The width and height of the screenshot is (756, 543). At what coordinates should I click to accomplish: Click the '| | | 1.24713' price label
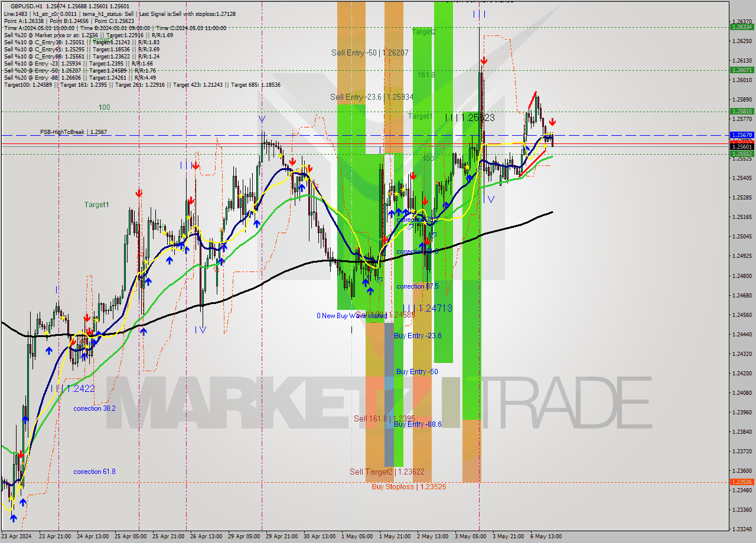pos(428,308)
